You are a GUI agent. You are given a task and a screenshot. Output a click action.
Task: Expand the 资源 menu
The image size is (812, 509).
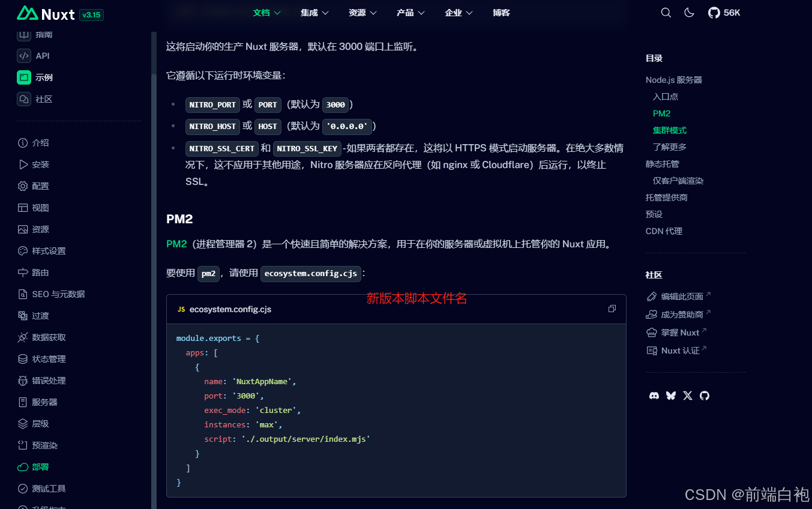pyautogui.click(x=362, y=13)
